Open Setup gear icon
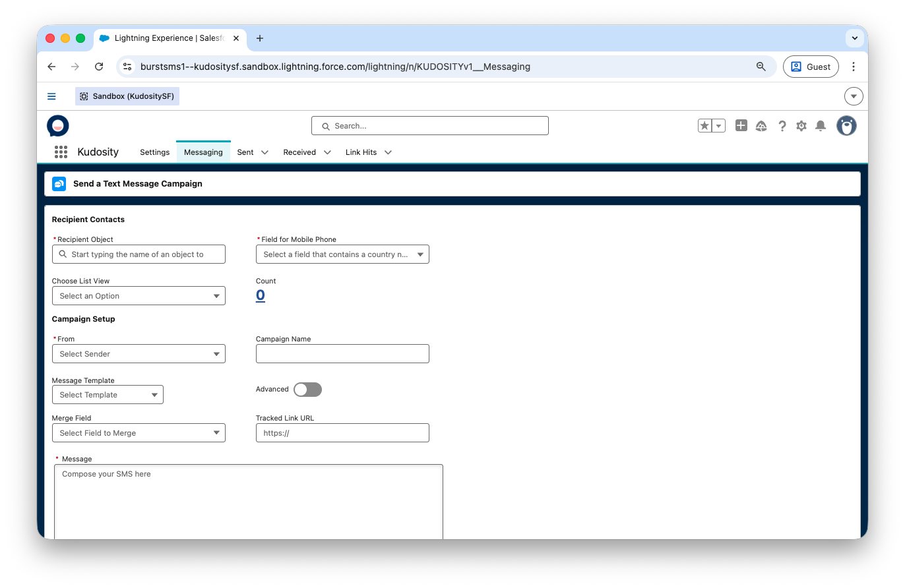This screenshot has height=588, width=905. coord(801,126)
